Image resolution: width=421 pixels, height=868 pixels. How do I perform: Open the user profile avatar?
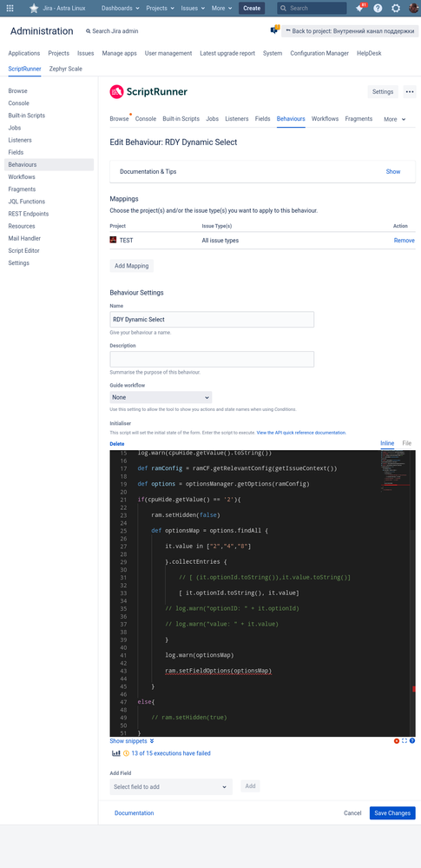pyautogui.click(x=413, y=9)
